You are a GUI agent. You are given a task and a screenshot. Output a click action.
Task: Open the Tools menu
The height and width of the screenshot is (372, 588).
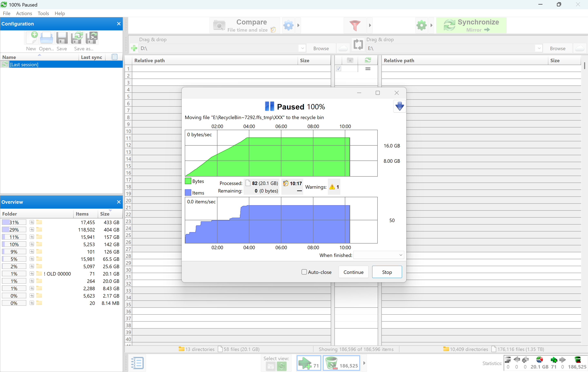tap(43, 13)
